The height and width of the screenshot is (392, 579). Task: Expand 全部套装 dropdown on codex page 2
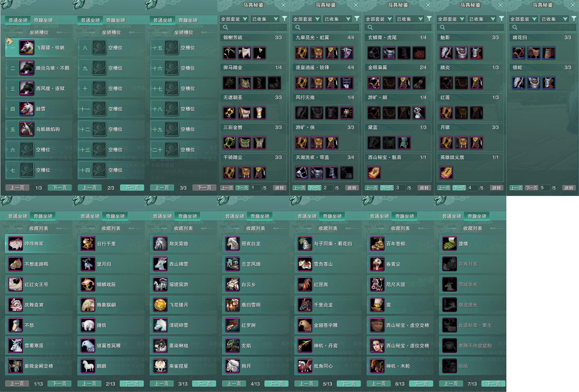tap(306, 19)
